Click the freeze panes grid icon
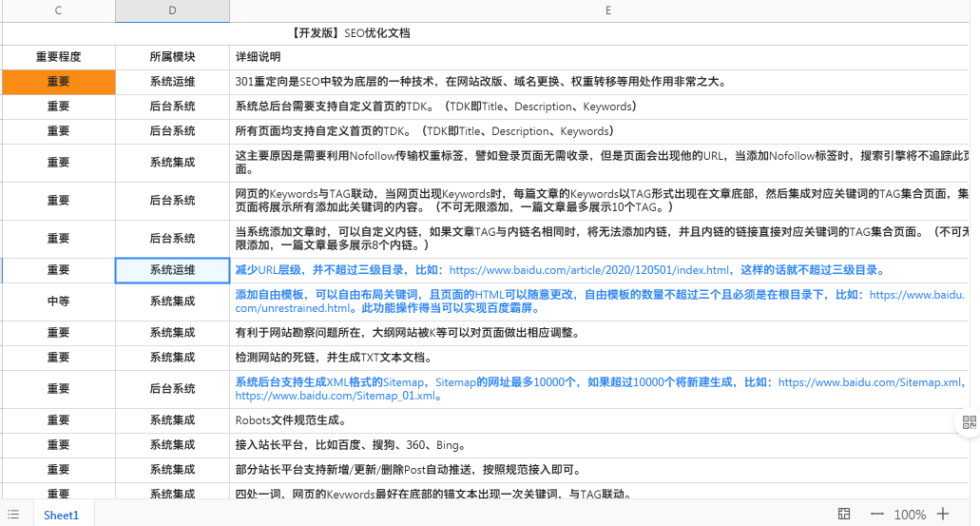The width and height of the screenshot is (980, 526). [844, 515]
